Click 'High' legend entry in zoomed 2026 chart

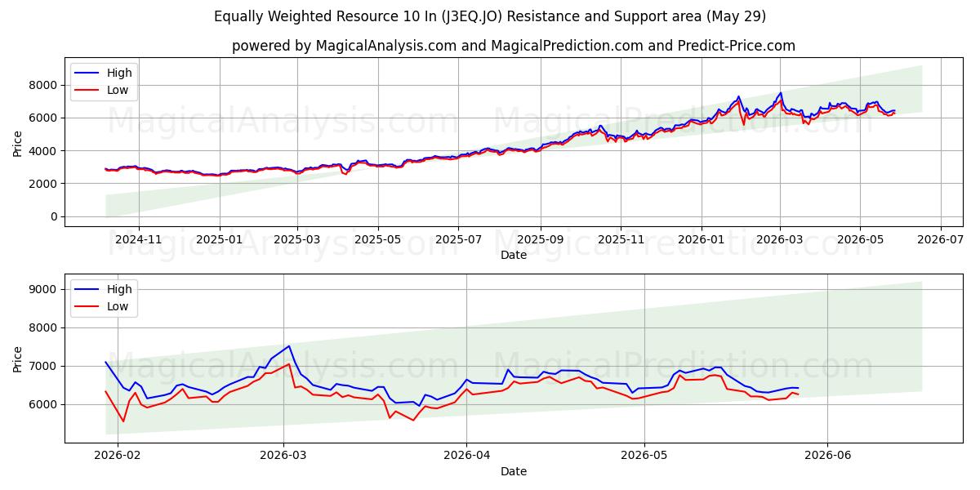[x=119, y=289]
